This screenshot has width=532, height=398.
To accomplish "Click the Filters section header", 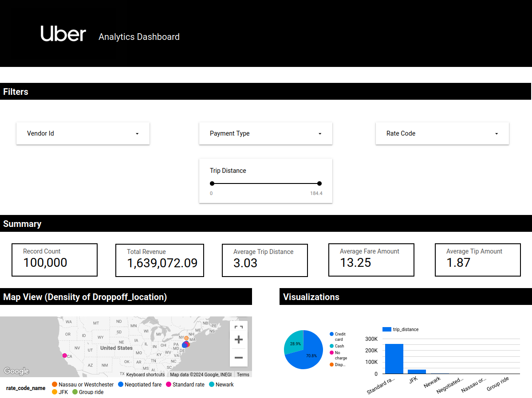I will [x=15, y=91].
